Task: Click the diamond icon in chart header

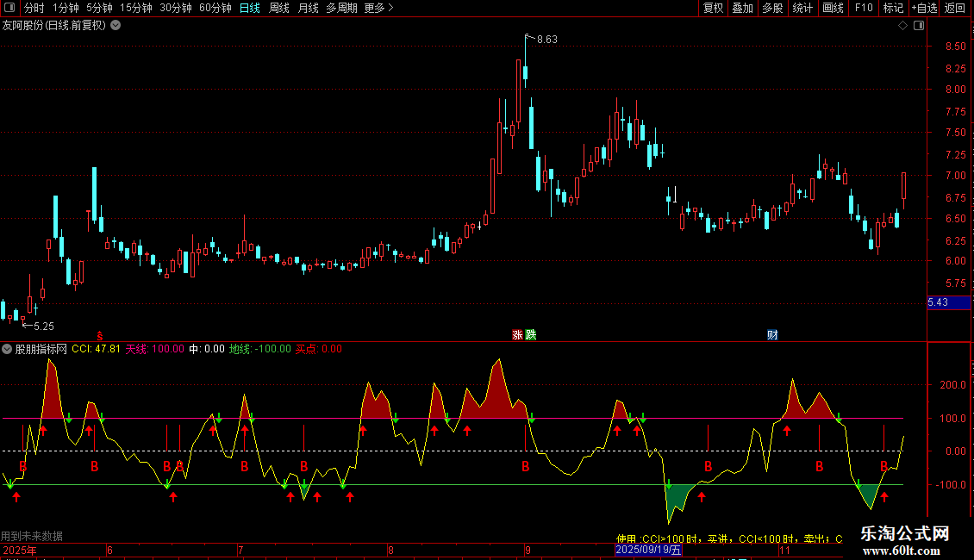Action: click(x=903, y=26)
